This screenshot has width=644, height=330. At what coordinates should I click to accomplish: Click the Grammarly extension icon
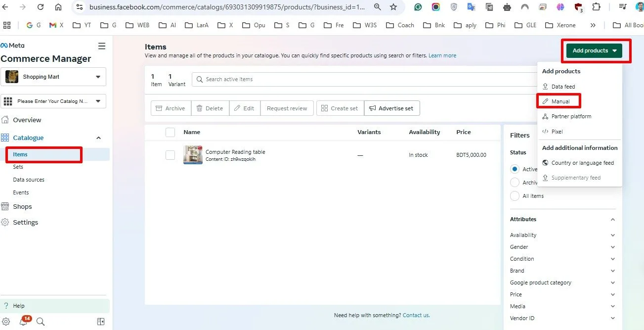(418, 7)
